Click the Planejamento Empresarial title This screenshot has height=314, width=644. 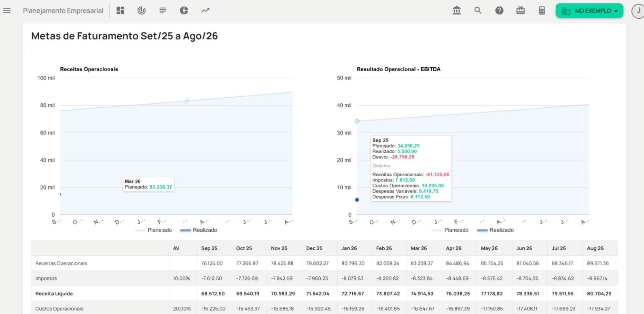click(x=63, y=11)
